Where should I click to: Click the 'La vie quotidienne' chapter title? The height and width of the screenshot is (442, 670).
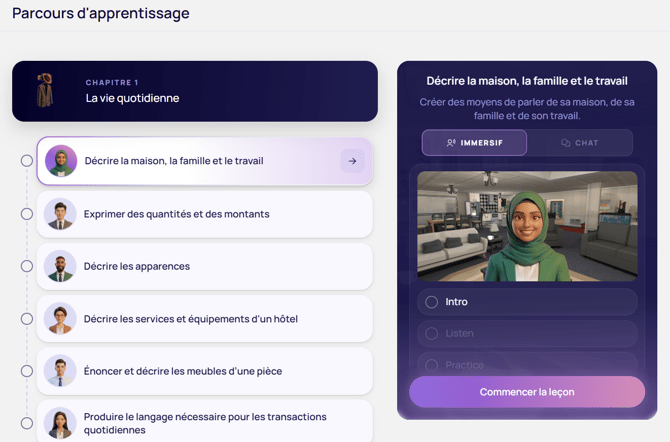click(x=132, y=98)
